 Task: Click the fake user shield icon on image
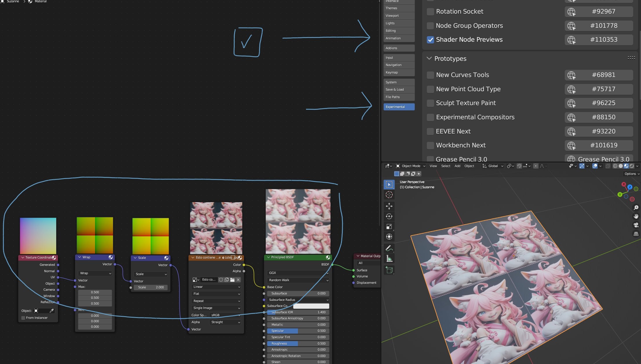pyautogui.click(x=221, y=280)
